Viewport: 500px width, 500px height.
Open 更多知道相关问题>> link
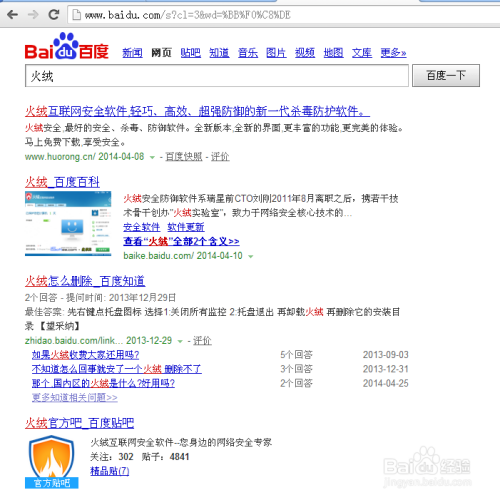(75, 397)
